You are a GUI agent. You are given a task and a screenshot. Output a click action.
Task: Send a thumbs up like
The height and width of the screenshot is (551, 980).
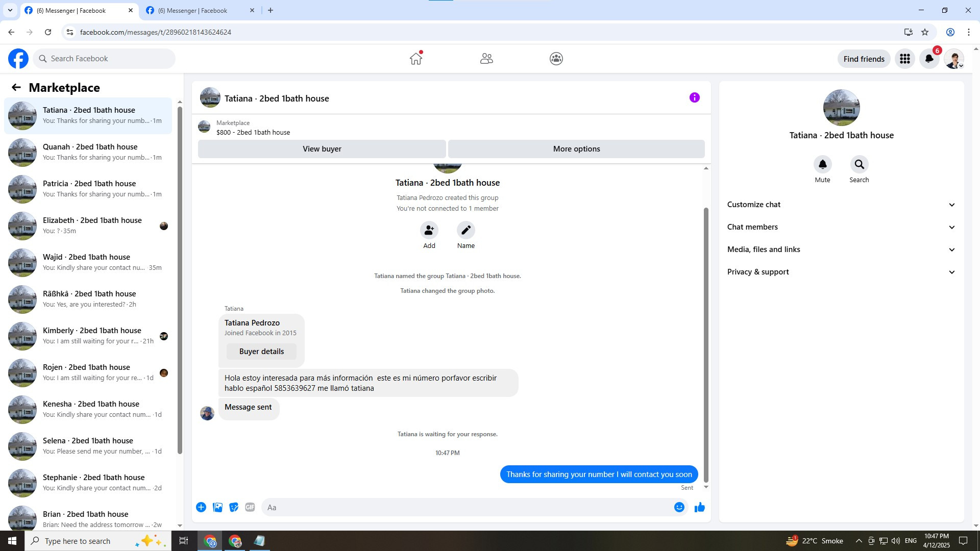click(x=699, y=507)
